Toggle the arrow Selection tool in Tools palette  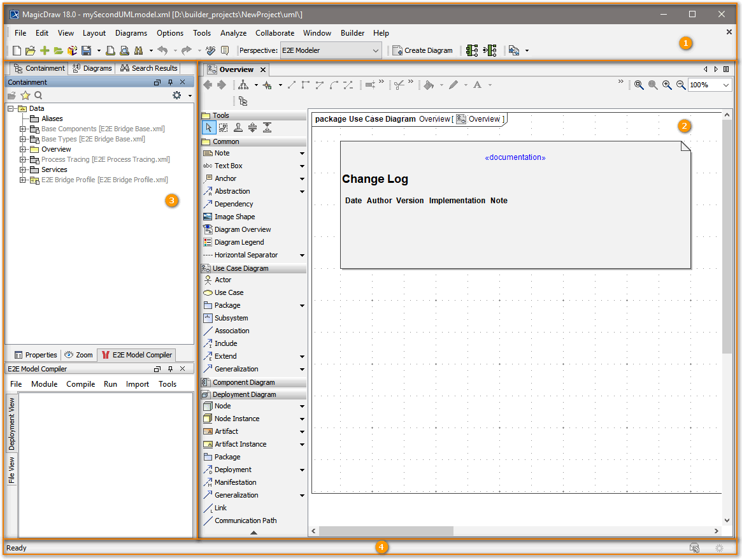coord(209,127)
